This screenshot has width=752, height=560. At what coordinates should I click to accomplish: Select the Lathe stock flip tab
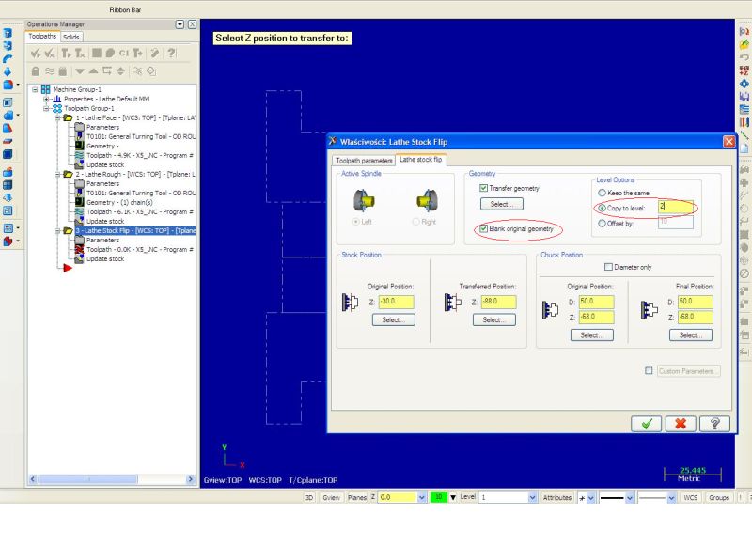pos(420,159)
